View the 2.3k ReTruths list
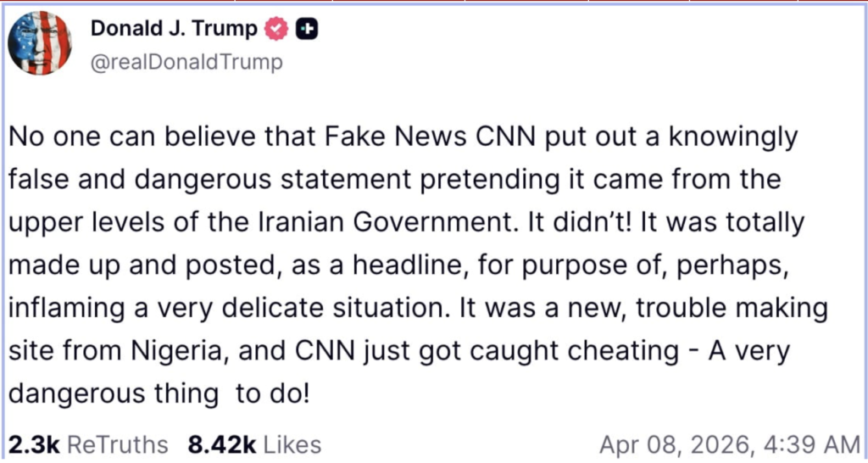This screenshot has height=463, width=868. pos(88,444)
